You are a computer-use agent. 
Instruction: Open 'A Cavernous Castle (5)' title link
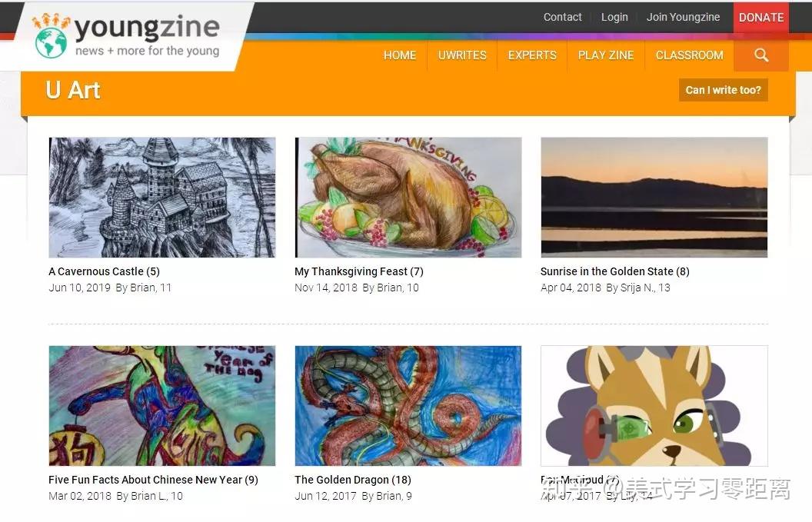[x=104, y=271]
